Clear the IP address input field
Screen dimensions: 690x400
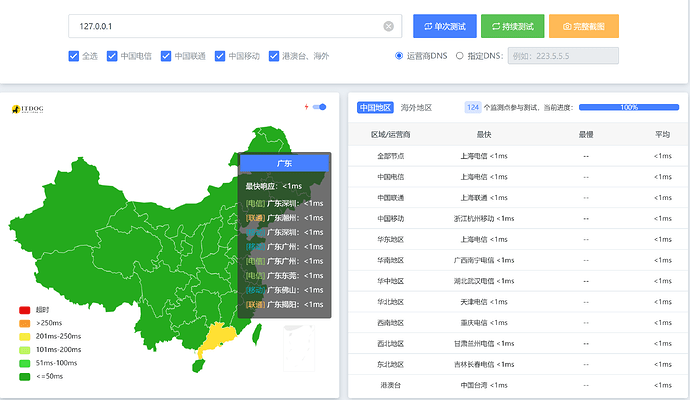(389, 26)
